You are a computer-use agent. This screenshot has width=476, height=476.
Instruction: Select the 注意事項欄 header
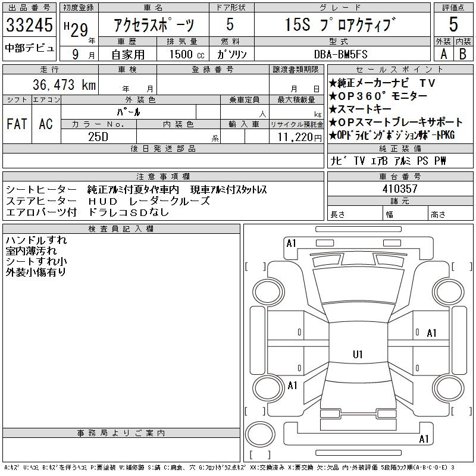pyautogui.click(x=163, y=176)
